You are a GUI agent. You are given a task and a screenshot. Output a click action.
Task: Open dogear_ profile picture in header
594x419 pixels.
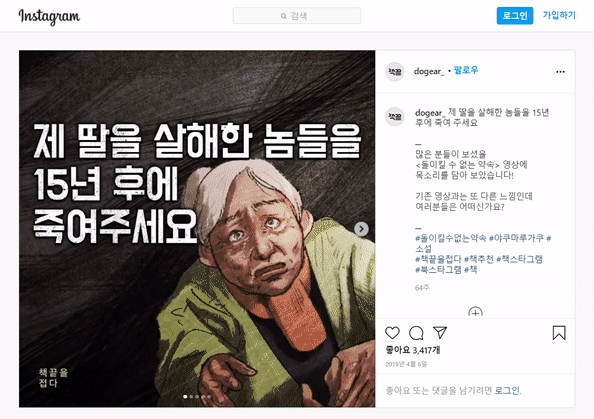coord(395,72)
